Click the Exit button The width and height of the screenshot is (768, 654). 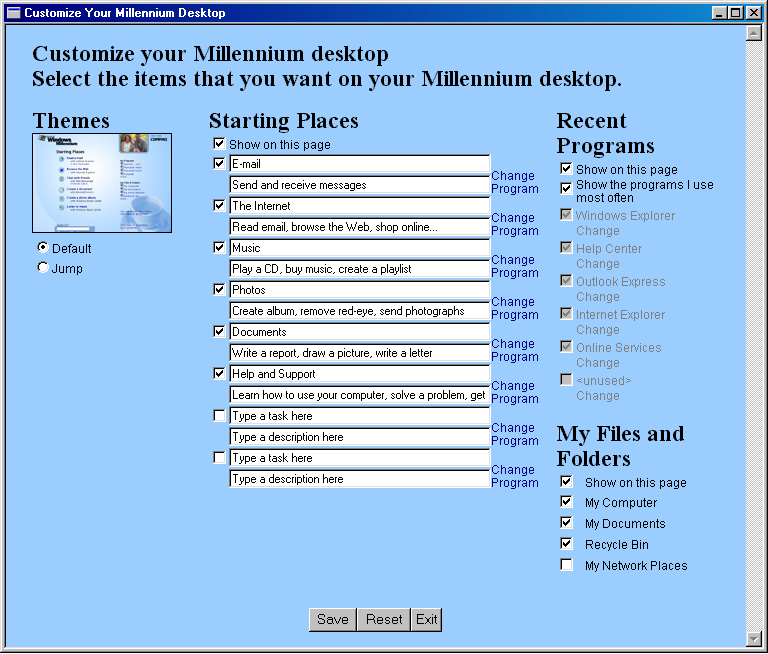427,620
